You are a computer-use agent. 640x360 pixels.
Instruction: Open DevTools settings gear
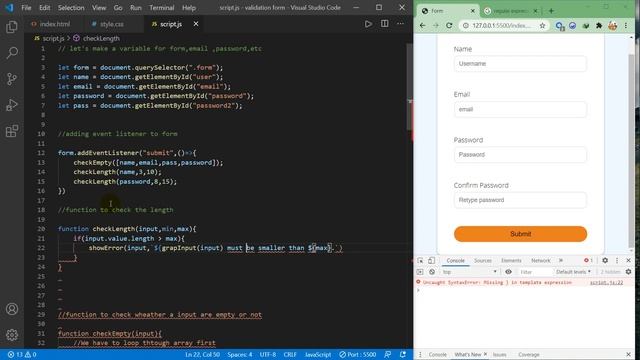(605, 260)
